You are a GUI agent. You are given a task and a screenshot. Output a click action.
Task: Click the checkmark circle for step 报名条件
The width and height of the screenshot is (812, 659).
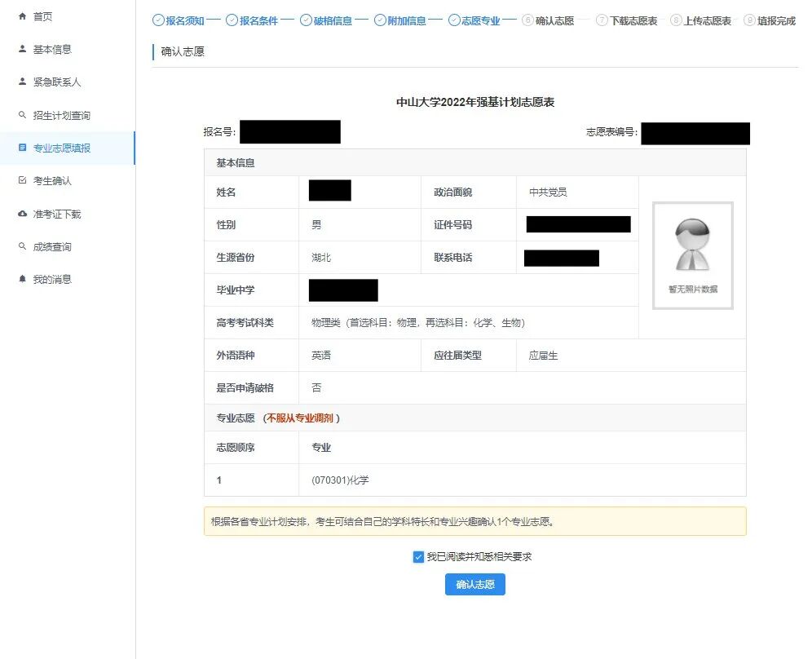[232, 20]
